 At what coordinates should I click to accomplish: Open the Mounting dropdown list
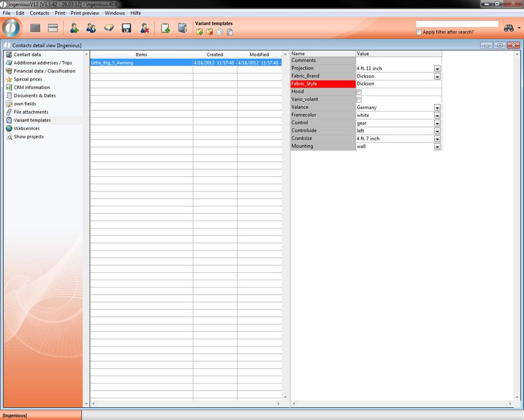(437, 147)
